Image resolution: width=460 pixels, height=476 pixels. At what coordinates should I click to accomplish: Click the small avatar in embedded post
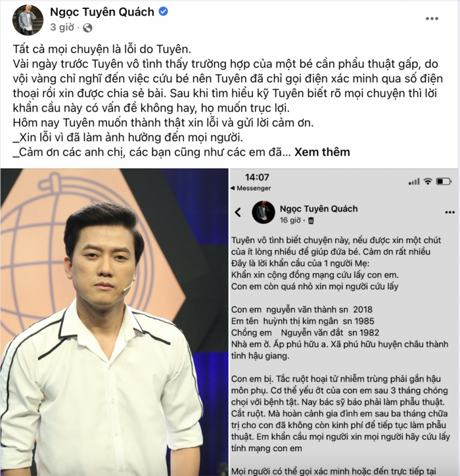[264, 212]
